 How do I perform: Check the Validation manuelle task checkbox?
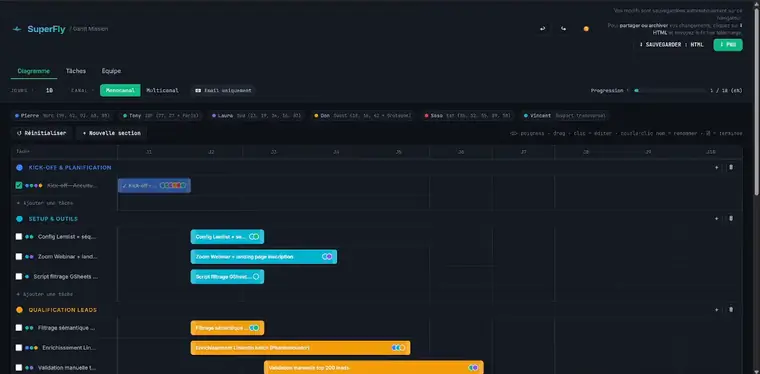pyautogui.click(x=19, y=368)
